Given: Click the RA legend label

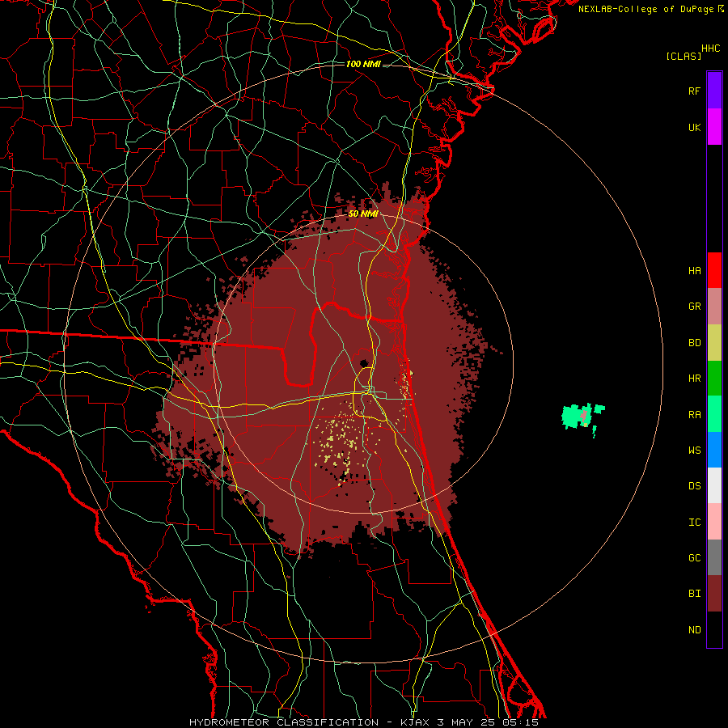Looking at the screenshot, I should pos(694,415).
